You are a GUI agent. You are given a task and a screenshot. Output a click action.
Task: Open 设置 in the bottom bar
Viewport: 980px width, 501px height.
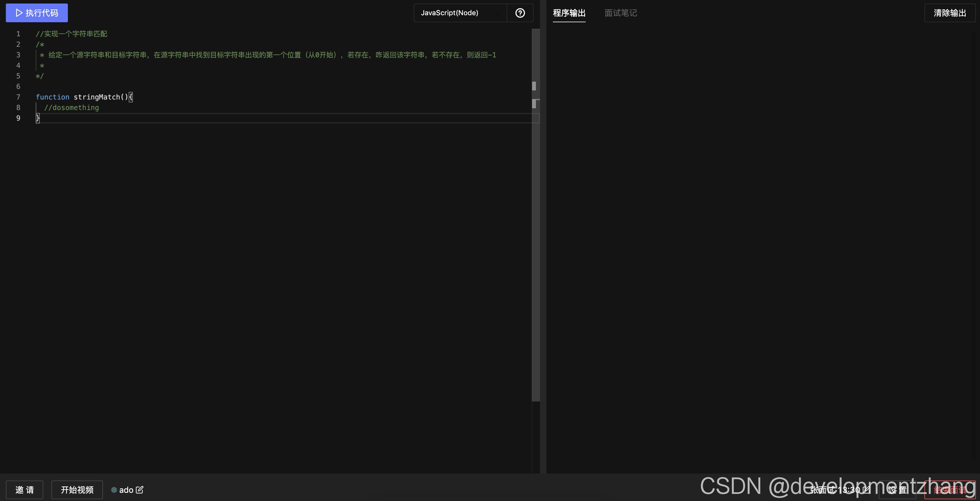897,490
